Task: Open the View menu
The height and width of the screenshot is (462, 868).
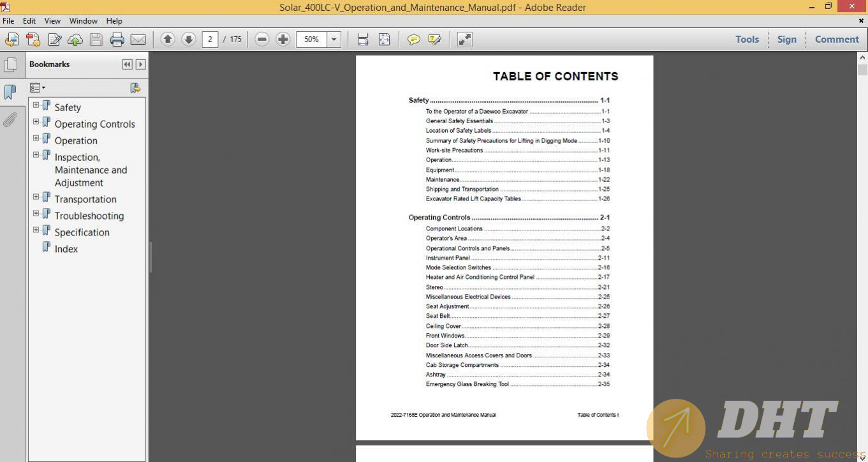Action: (52, 21)
